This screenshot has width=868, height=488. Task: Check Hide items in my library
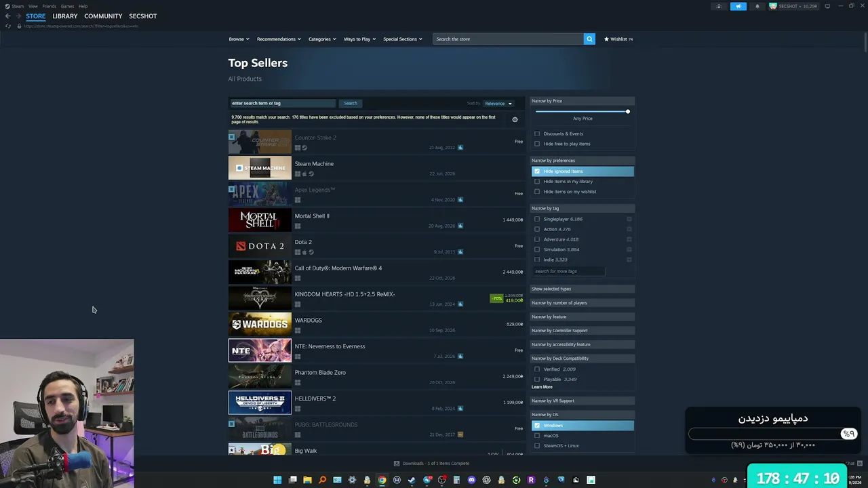tap(537, 182)
